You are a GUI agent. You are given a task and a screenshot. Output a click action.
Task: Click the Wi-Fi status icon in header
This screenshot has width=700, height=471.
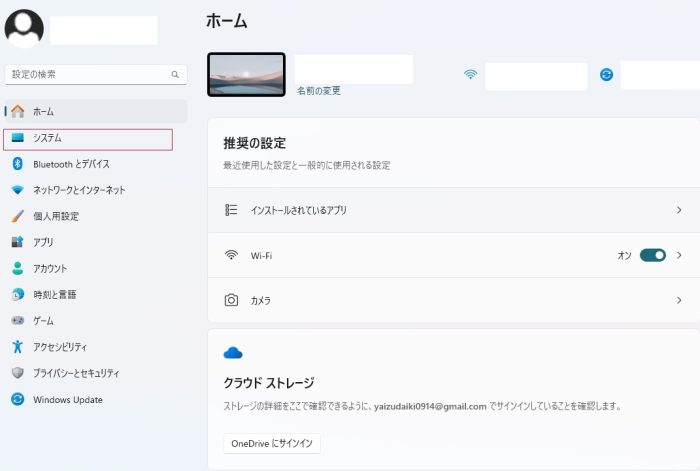(x=471, y=74)
